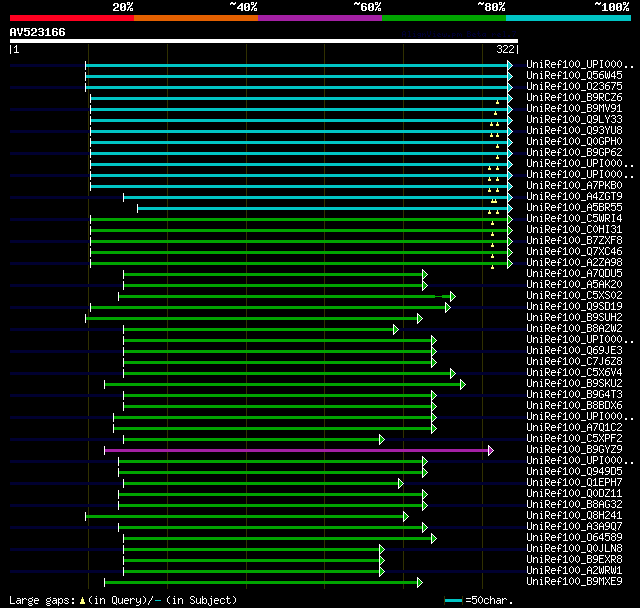Select the UniRef100_Q0GPH0 label
Screen dimensions: 640x608
click(x=574, y=142)
